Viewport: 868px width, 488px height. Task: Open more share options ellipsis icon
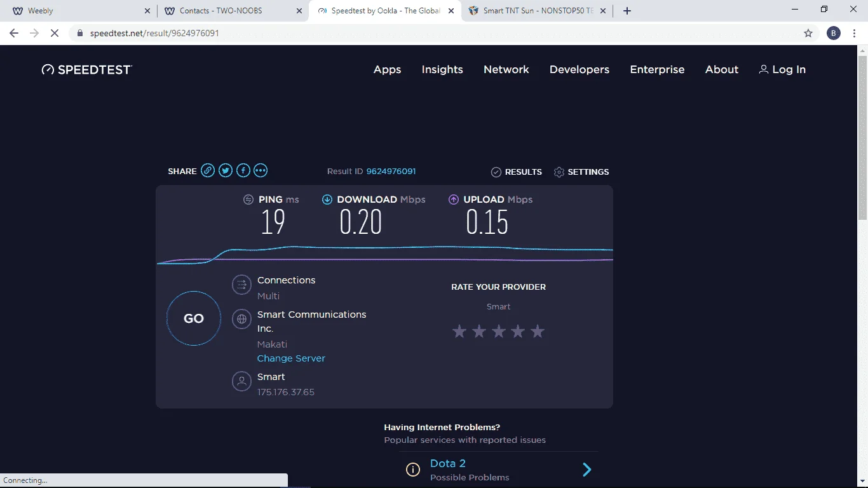[x=261, y=170]
